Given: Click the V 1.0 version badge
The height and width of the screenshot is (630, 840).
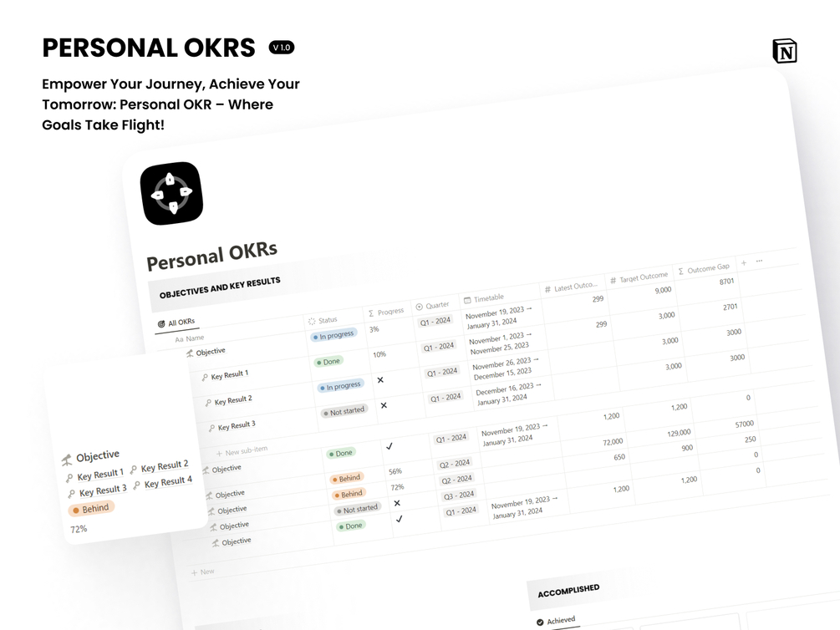Looking at the screenshot, I should (x=282, y=48).
